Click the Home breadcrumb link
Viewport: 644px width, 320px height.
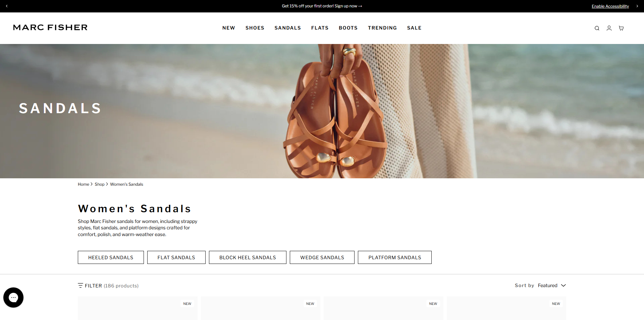tap(84, 184)
